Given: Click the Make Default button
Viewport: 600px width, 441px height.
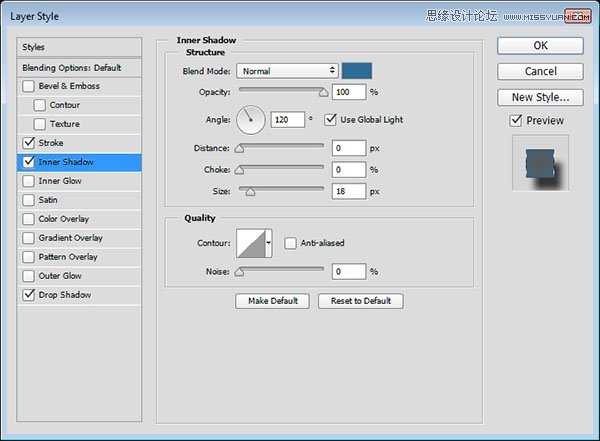Looking at the screenshot, I should [x=272, y=301].
